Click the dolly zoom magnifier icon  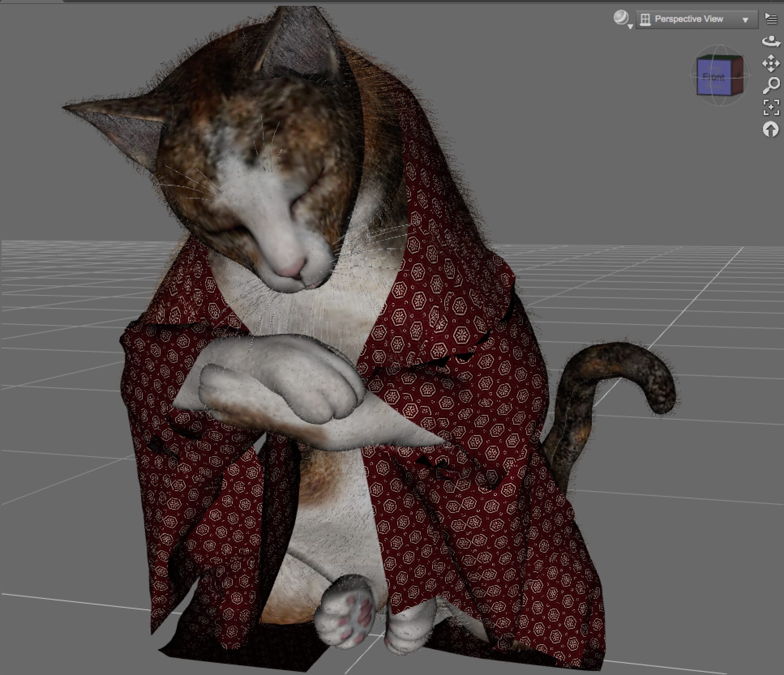click(771, 85)
